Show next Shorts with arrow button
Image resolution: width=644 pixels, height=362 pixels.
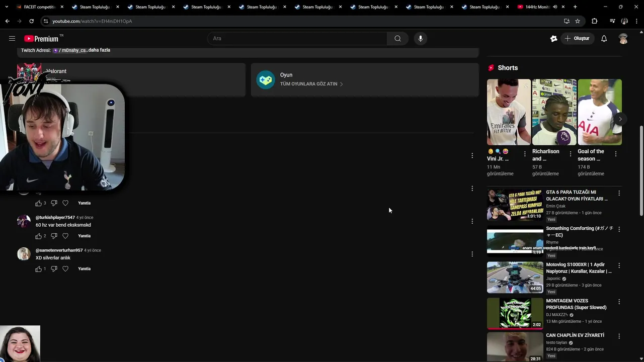(x=620, y=119)
